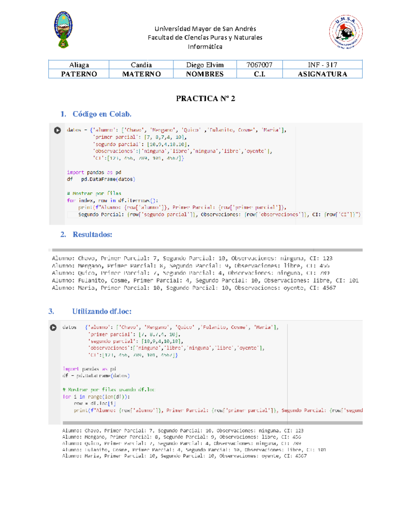Screen dimensions: 411x532
Task: Click the 'import pandas as pd' line in first cell
Action: pyautogui.click(x=94, y=172)
